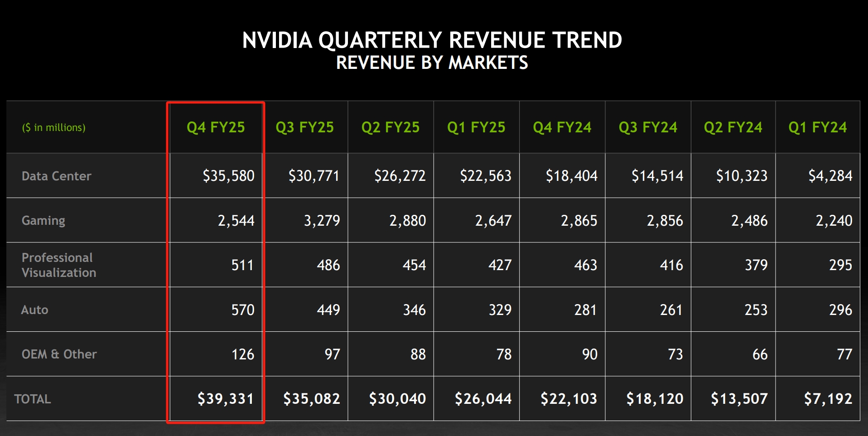Select the Q3 FY25 column header

pos(304,127)
